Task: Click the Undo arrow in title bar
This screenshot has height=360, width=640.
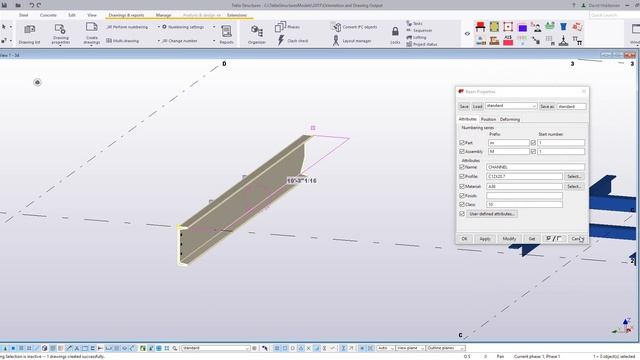Action: [x=31, y=5]
